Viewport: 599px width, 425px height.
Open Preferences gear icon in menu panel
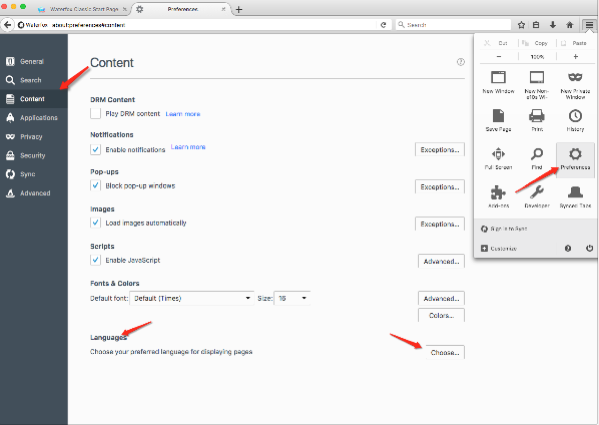(575, 154)
